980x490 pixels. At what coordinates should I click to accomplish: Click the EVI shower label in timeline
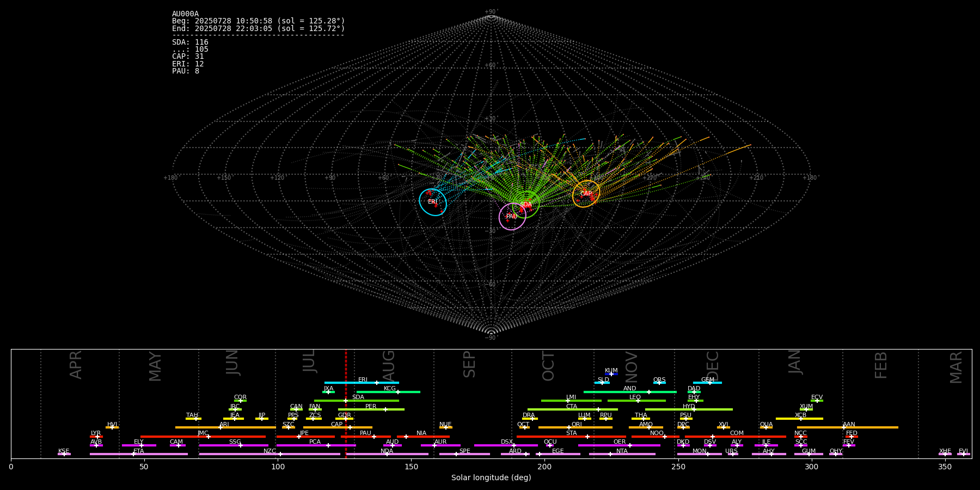tap(963, 451)
